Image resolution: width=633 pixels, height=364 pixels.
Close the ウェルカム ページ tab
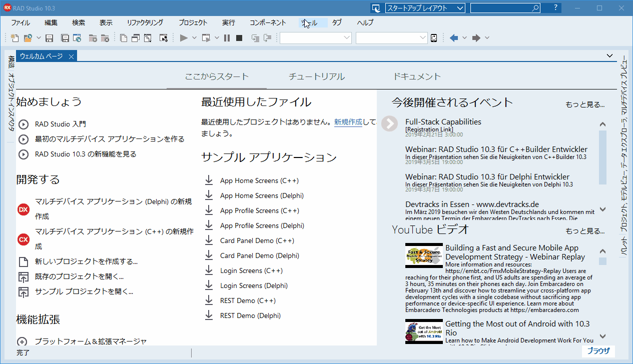click(72, 56)
